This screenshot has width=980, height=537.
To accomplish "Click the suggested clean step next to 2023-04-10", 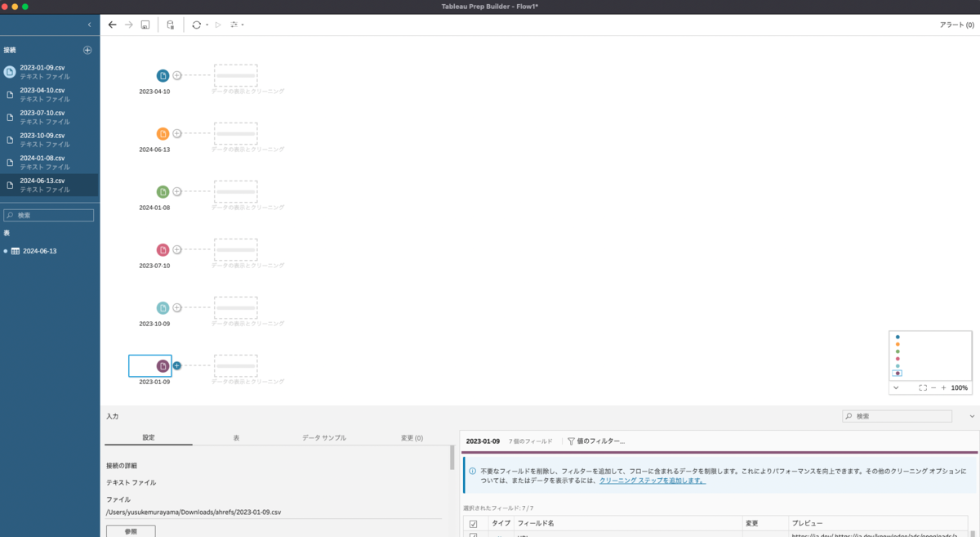I will [x=236, y=76].
